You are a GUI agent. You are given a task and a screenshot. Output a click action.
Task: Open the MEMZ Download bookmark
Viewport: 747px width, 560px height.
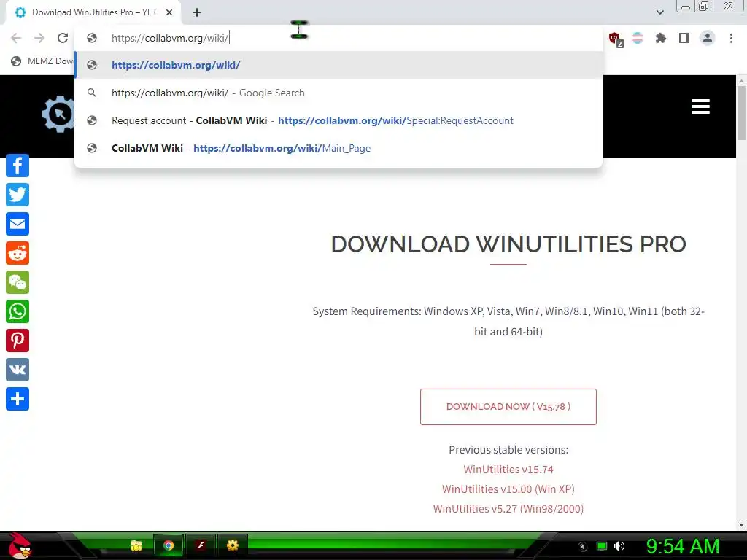(43, 61)
